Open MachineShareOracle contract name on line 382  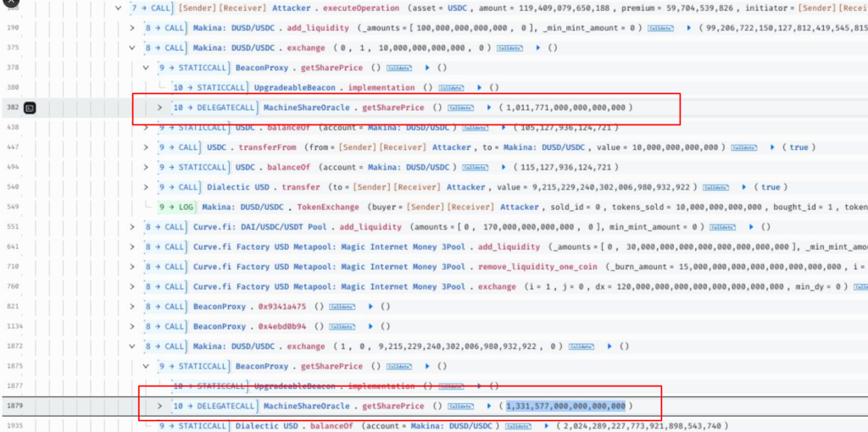[x=307, y=108]
